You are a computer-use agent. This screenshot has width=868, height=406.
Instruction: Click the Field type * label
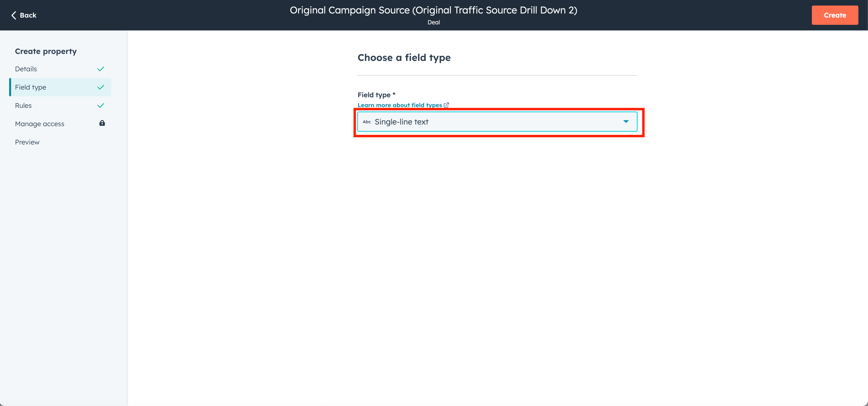point(376,95)
